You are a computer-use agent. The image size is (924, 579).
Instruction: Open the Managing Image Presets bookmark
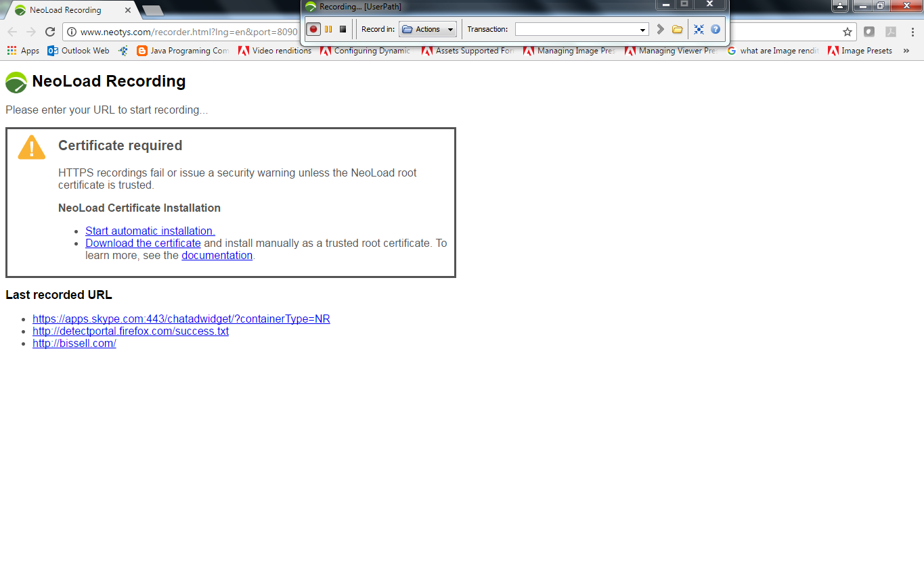pyautogui.click(x=569, y=51)
